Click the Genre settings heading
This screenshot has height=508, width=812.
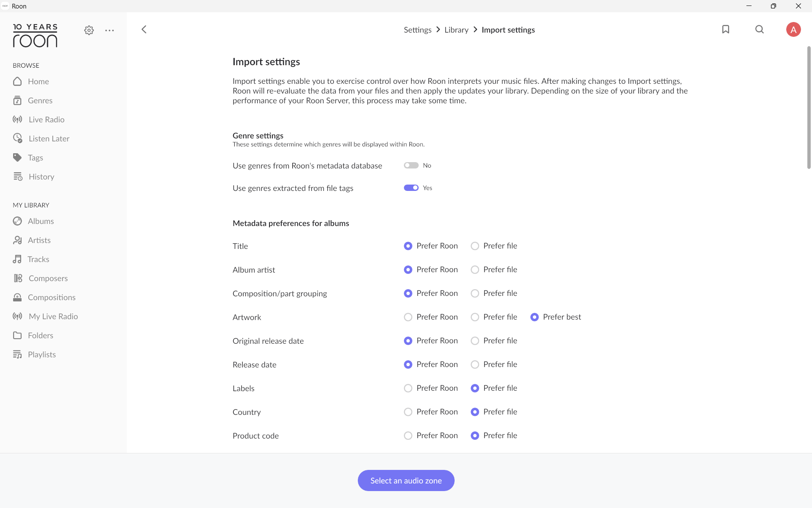coord(258,135)
